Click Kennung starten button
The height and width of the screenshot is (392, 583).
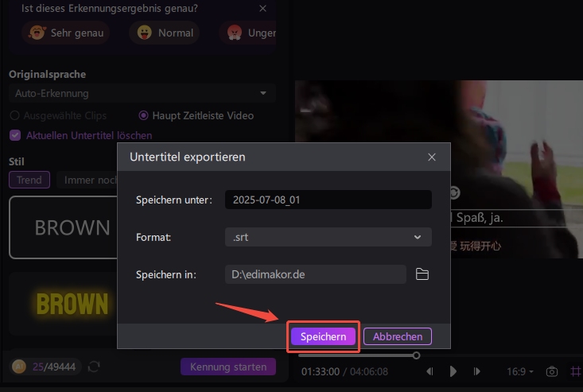(x=228, y=367)
